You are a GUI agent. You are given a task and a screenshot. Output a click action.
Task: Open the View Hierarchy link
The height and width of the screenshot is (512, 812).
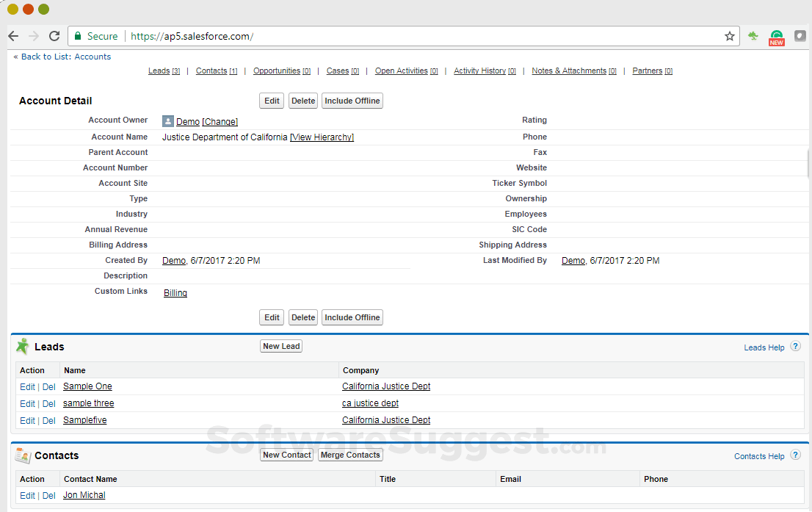click(x=322, y=137)
